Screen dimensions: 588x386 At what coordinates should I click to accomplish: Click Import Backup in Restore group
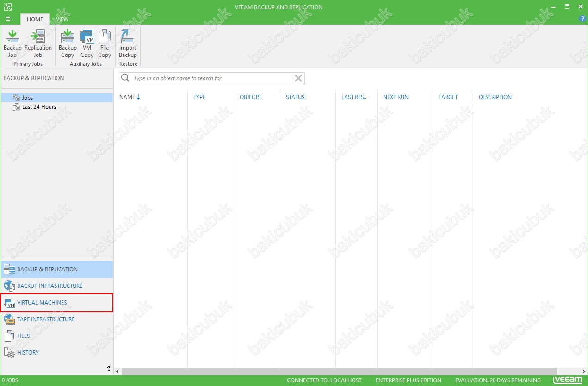pos(128,44)
